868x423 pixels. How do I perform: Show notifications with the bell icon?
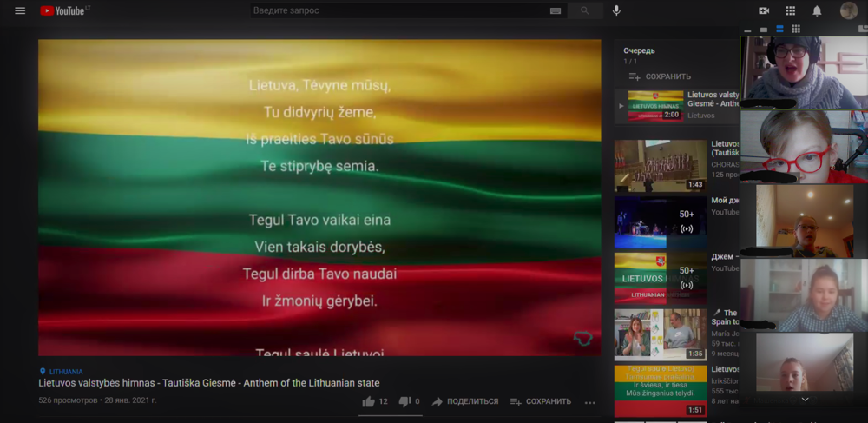817,10
